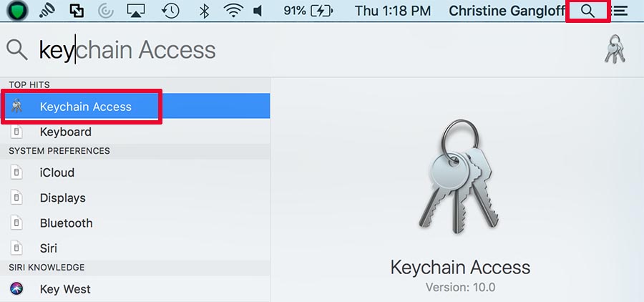Click the Thu 1:18 PM clock
This screenshot has height=302, width=644.
click(x=394, y=11)
